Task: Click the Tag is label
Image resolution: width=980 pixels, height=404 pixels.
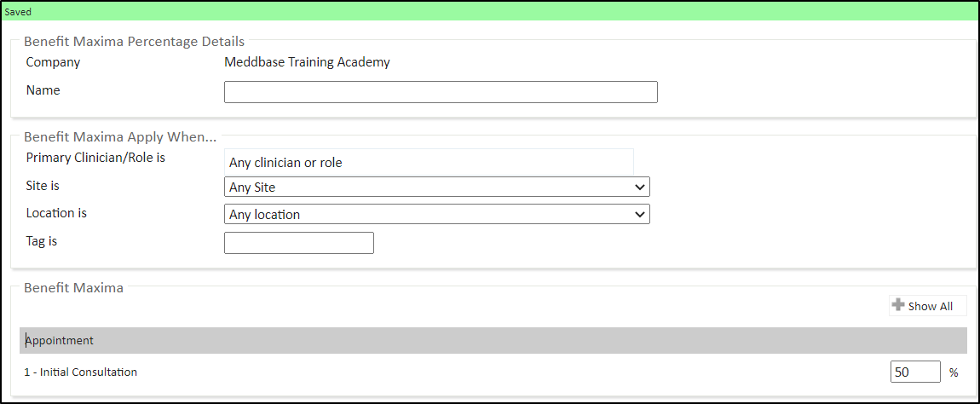Action: tap(42, 241)
